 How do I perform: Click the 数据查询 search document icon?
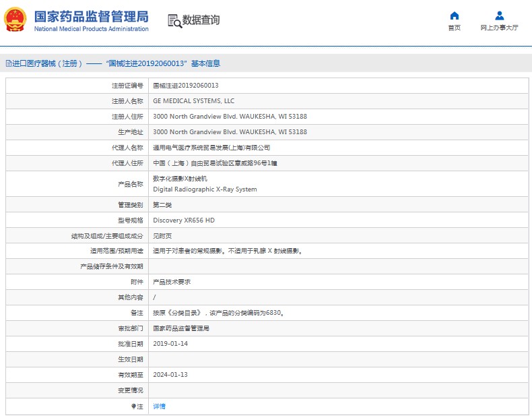coord(174,21)
